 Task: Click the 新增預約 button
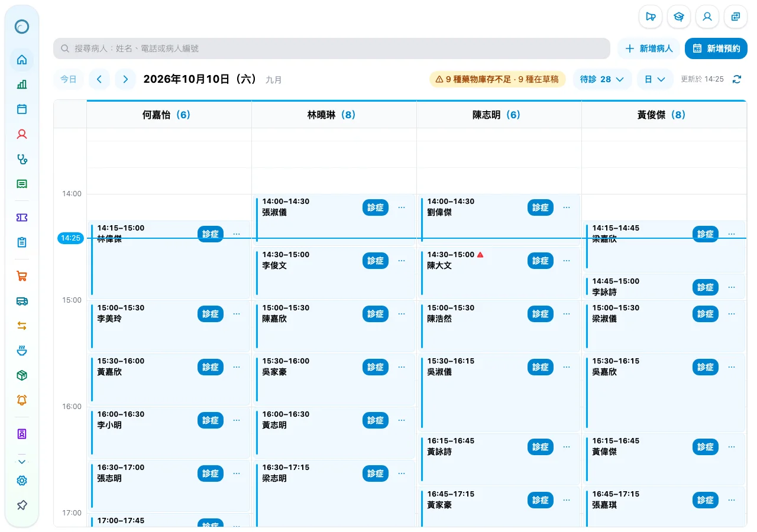(716, 48)
